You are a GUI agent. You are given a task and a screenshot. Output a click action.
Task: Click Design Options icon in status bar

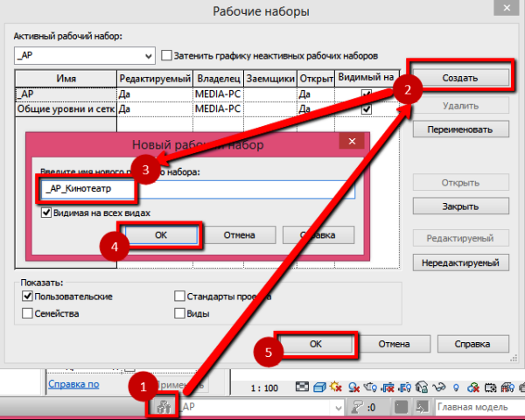tap(401, 407)
